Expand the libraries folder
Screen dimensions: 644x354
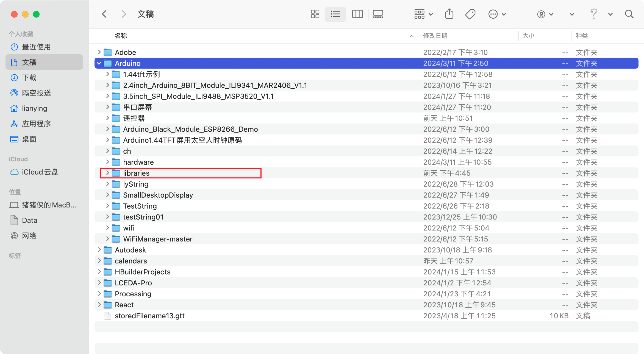[x=107, y=173]
